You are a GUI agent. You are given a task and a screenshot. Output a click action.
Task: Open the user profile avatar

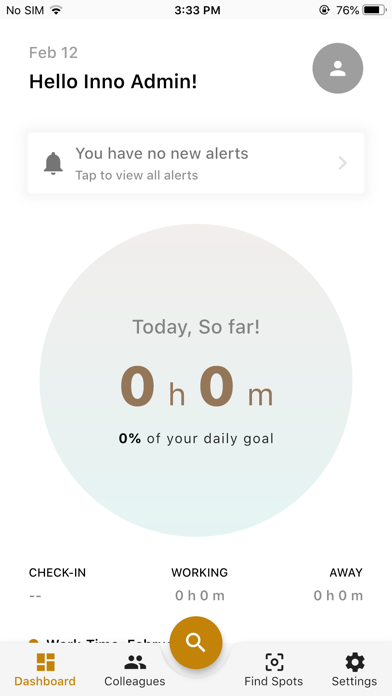pyautogui.click(x=337, y=68)
